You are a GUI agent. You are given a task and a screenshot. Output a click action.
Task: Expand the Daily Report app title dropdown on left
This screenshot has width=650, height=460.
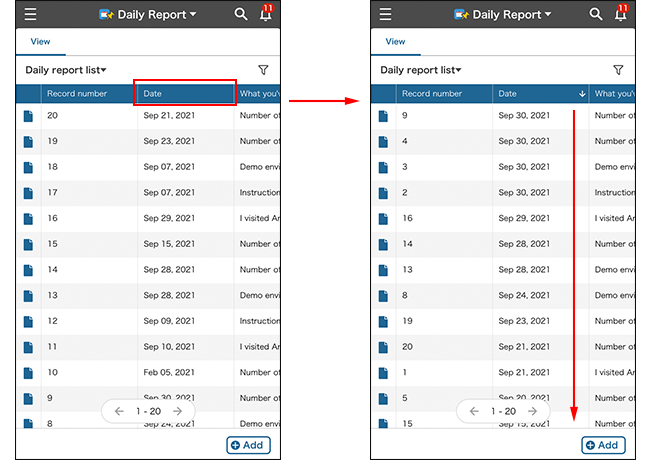tap(148, 15)
